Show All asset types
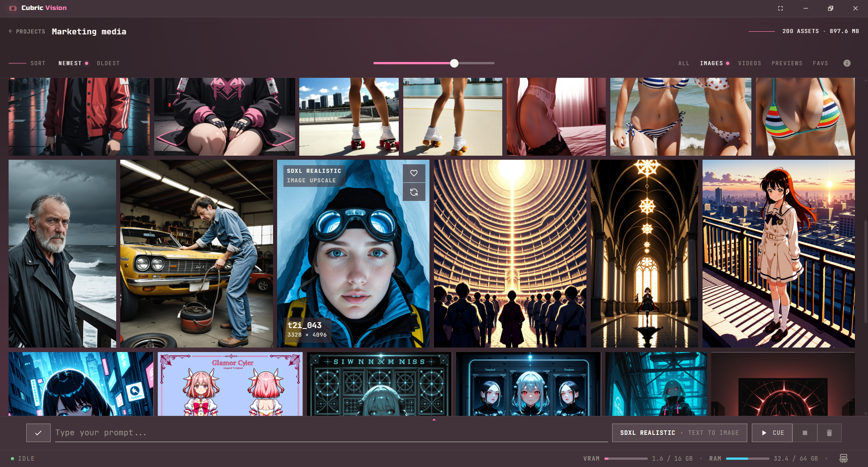 pyautogui.click(x=684, y=63)
